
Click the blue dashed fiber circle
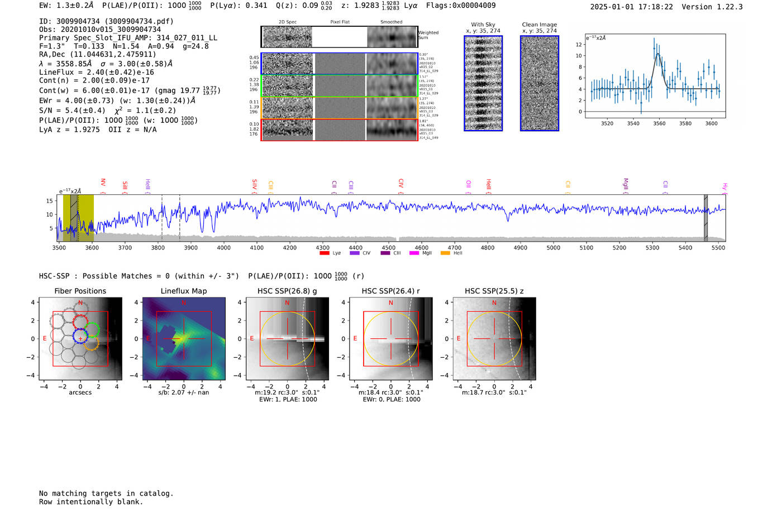80,336
